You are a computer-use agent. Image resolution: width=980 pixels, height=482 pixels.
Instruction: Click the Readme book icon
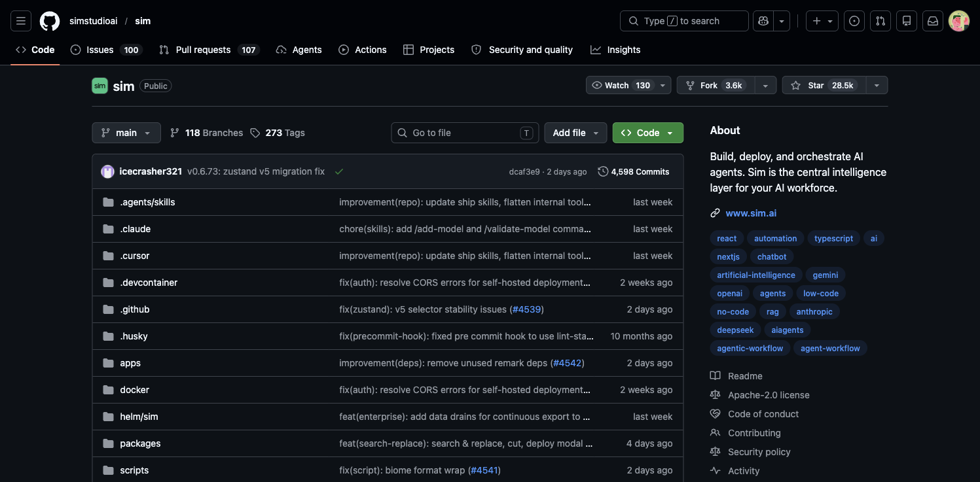[x=715, y=376]
